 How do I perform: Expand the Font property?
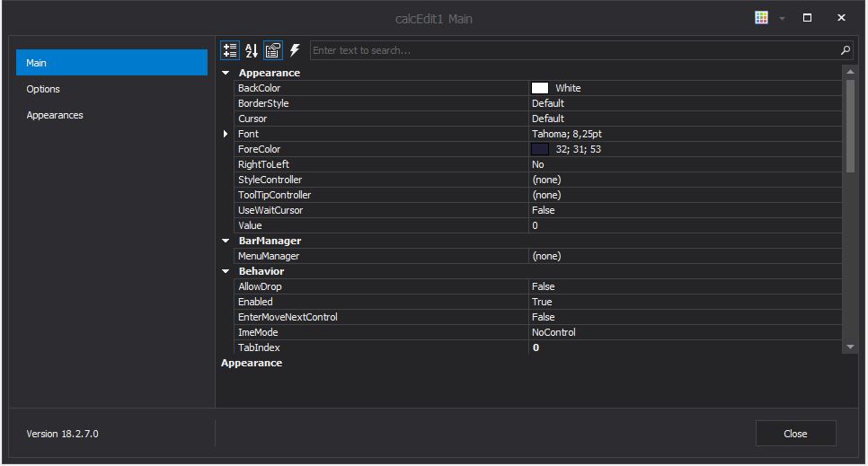pos(226,134)
